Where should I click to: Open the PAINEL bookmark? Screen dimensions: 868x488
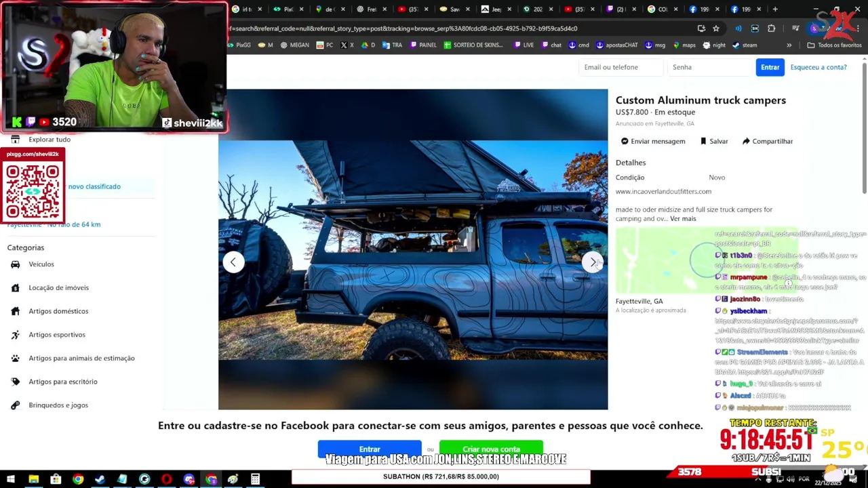click(x=423, y=45)
